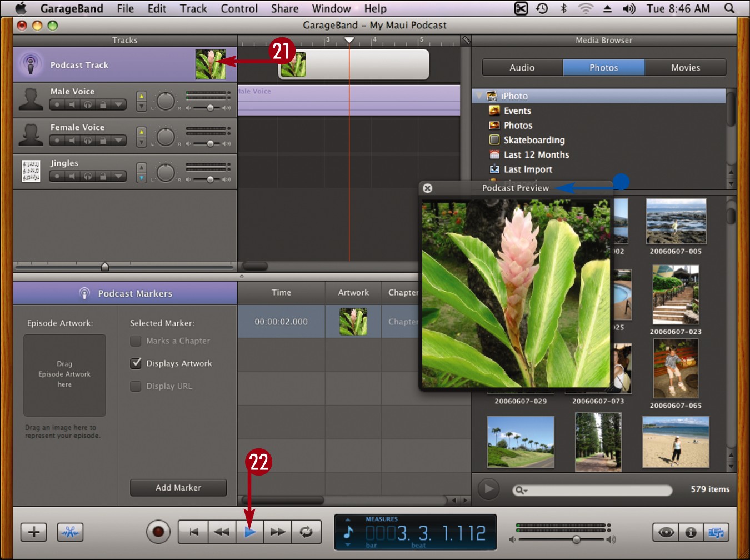
Task: Show automation for Female Voice track
Action: pyautogui.click(x=118, y=141)
